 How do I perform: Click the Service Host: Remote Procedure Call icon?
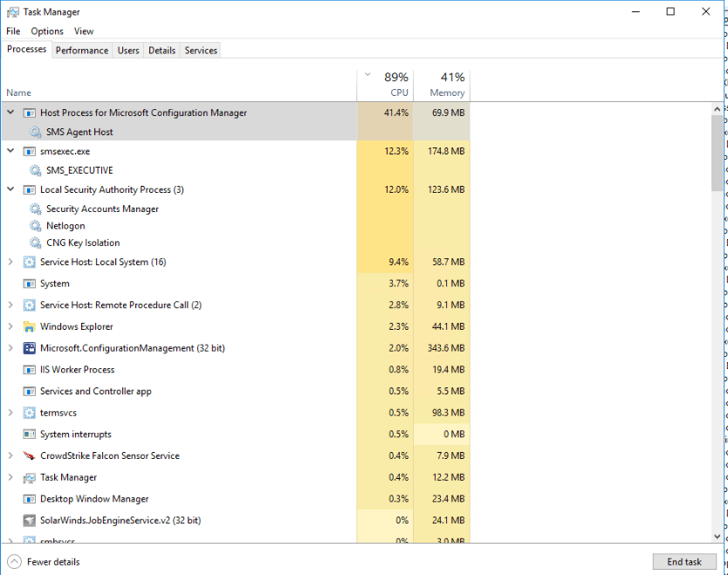click(x=30, y=305)
